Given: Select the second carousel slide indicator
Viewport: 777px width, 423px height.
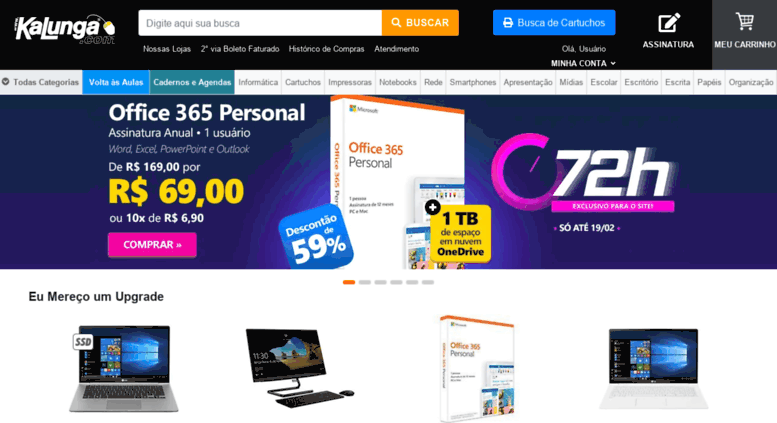Looking at the screenshot, I should [365, 282].
